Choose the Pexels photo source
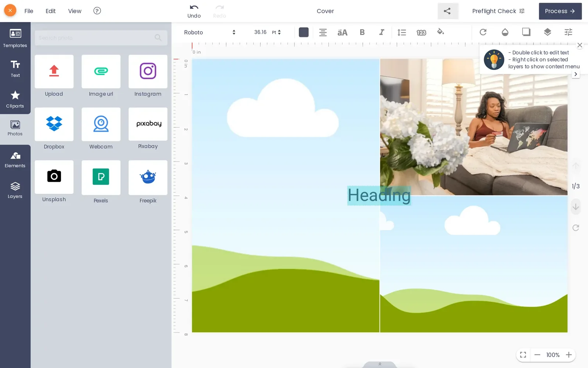This screenshot has width=588, height=368. click(101, 177)
